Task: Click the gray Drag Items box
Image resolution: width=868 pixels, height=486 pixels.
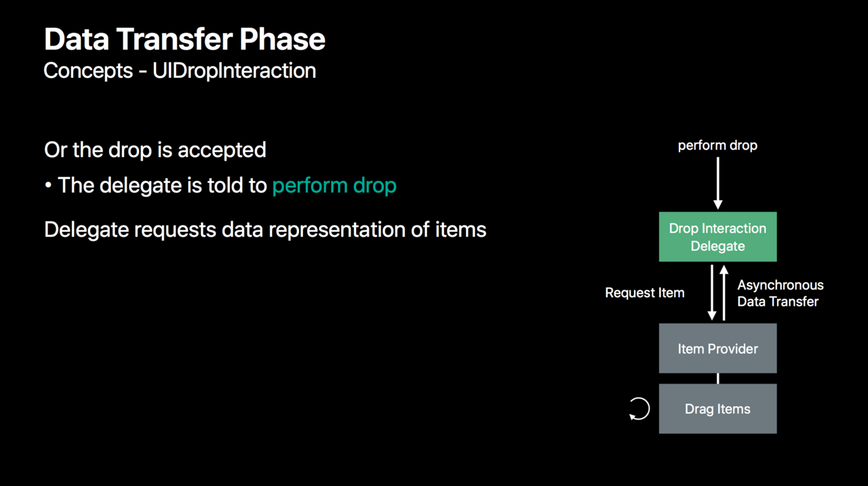Action: point(717,409)
